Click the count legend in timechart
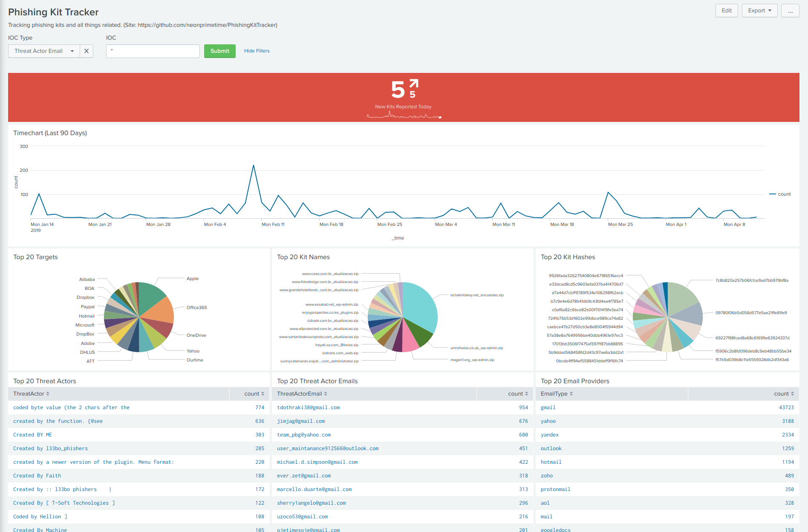This screenshot has height=532, width=808. (x=780, y=194)
